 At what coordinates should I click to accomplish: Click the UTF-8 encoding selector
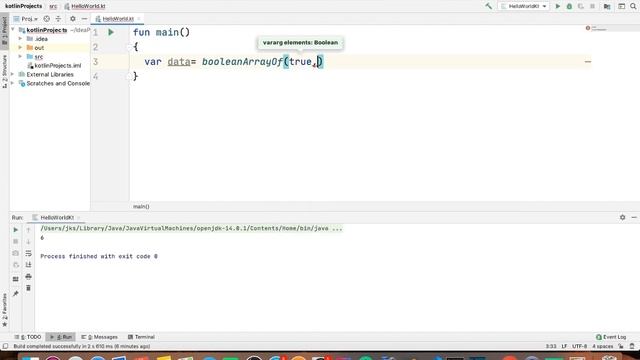pos(579,347)
